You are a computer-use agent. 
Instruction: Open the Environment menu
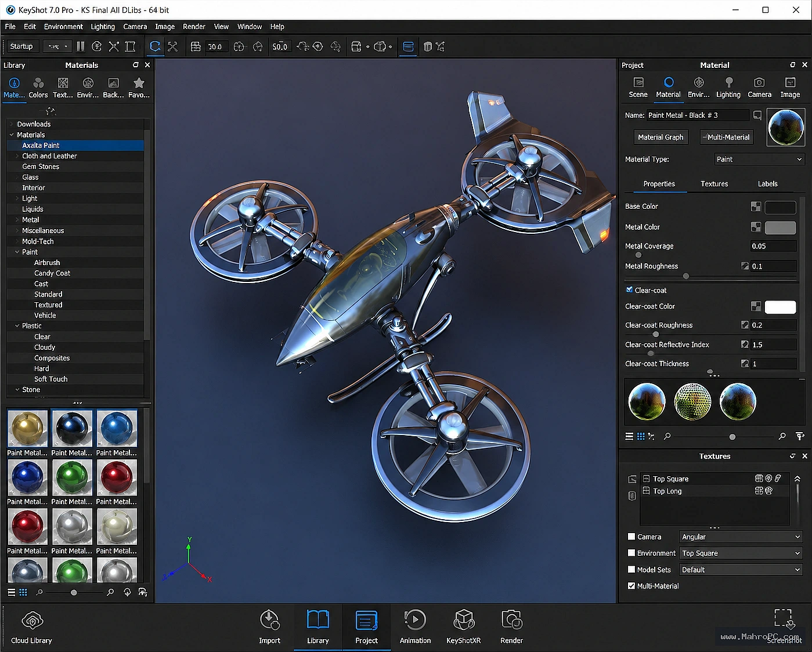(63, 27)
